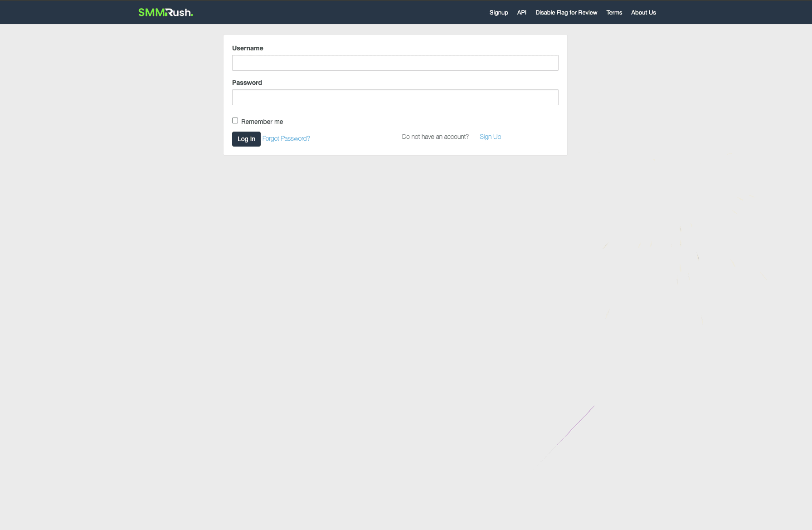Select Disable Flag for Review

tap(566, 12)
